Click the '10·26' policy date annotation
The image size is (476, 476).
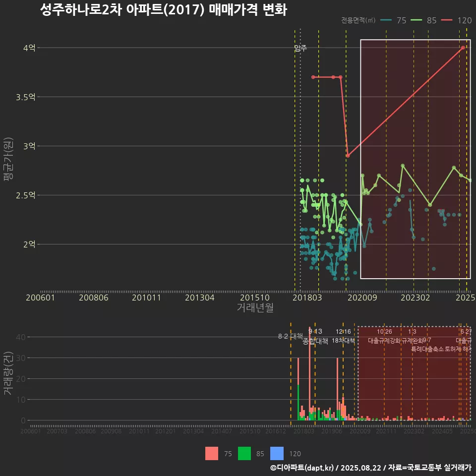[384, 332]
